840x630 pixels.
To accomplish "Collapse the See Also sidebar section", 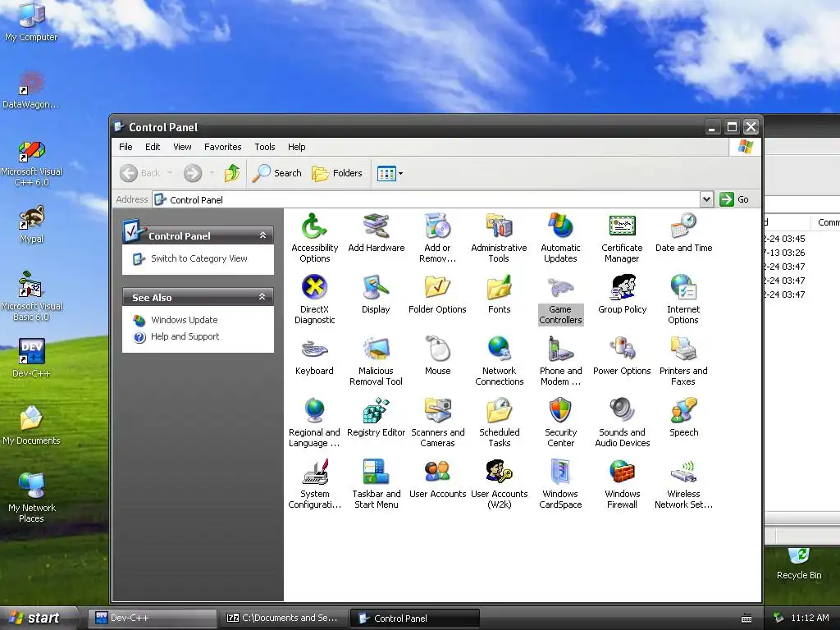I will click(x=262, y=297).
